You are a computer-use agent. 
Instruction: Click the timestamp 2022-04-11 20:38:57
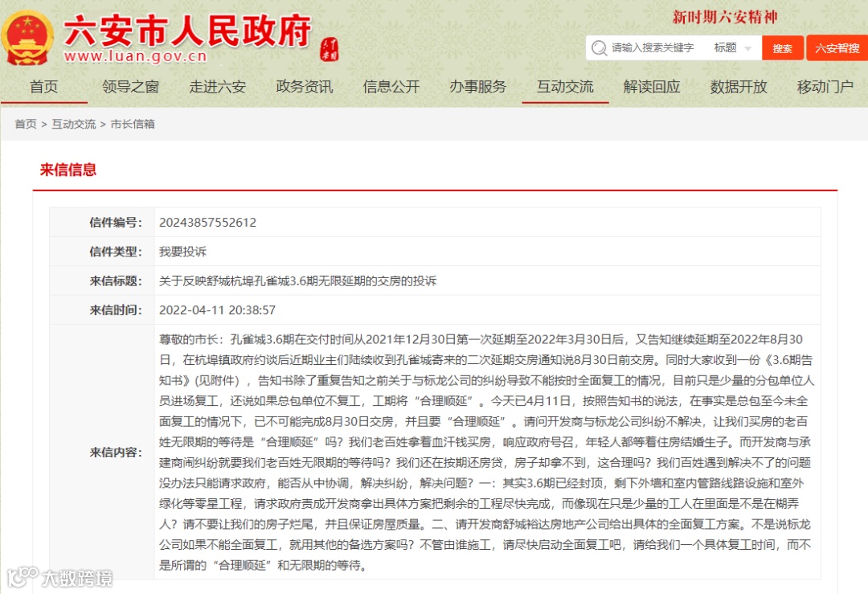click(217, 310)
